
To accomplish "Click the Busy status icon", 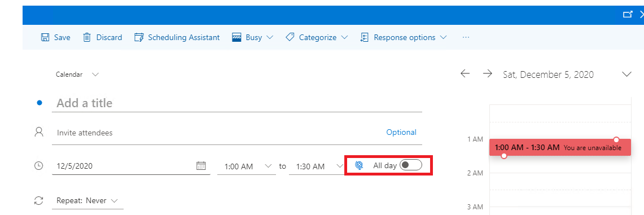I will click(x=236, y=37).
